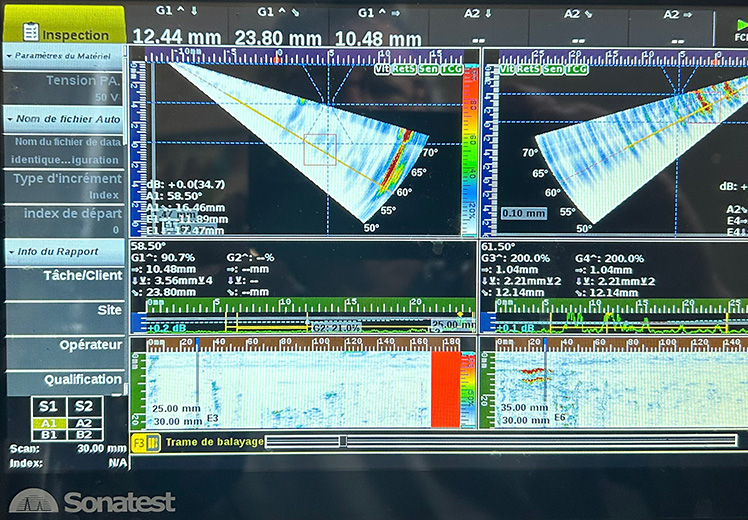Select the Tension PA. 50 V field
The image size is (748, 520).
click(64, 88)
